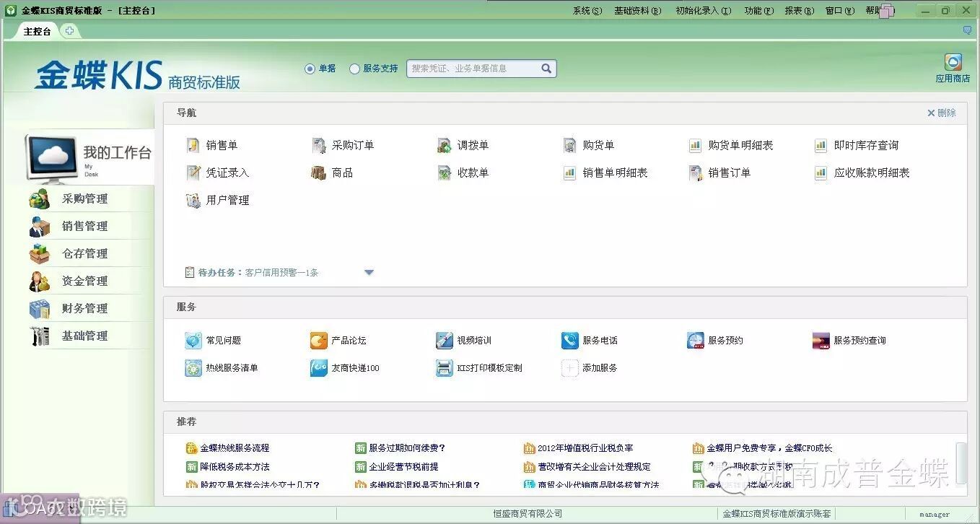Click the search magnifier icon
Viewport: 980px width, 524px height.
[546, 69]
